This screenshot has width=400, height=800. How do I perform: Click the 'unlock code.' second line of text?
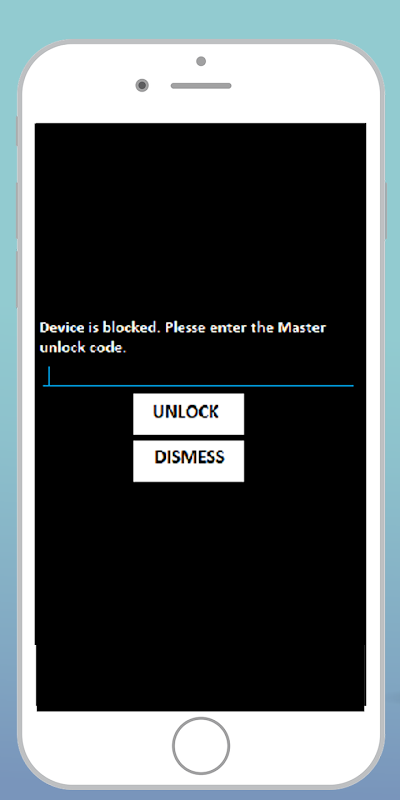[x=83, y=348]
